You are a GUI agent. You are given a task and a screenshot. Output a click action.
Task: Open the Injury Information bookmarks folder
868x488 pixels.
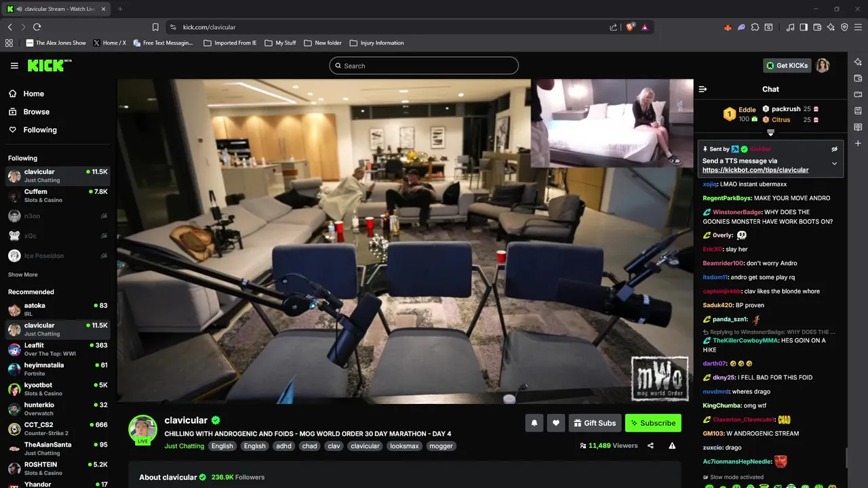click(x=376, y=43)
